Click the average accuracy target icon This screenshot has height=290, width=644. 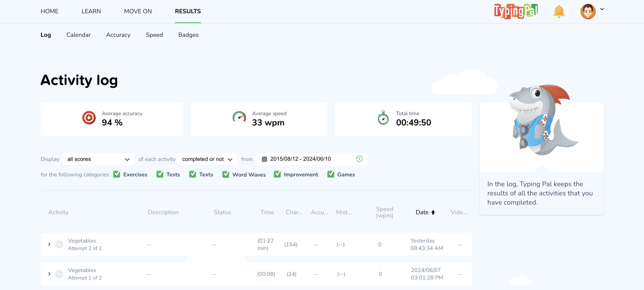coord(89,118)
